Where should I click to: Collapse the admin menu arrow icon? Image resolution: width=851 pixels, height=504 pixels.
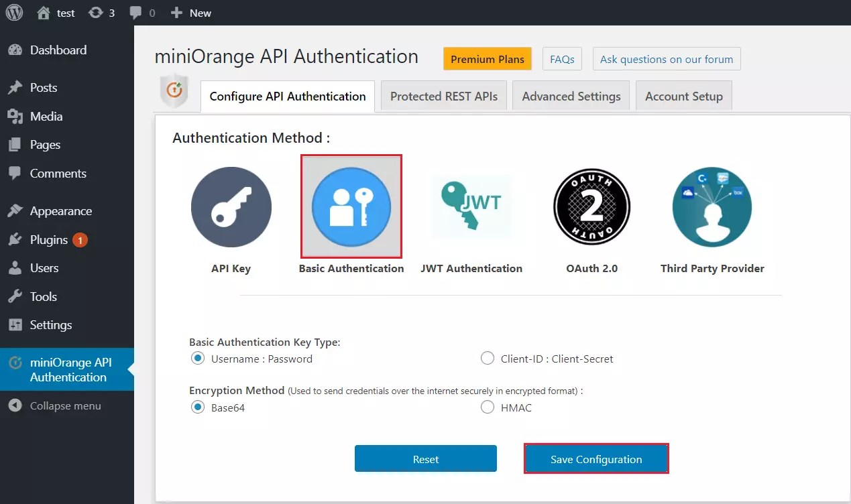[x=15, y=406]
